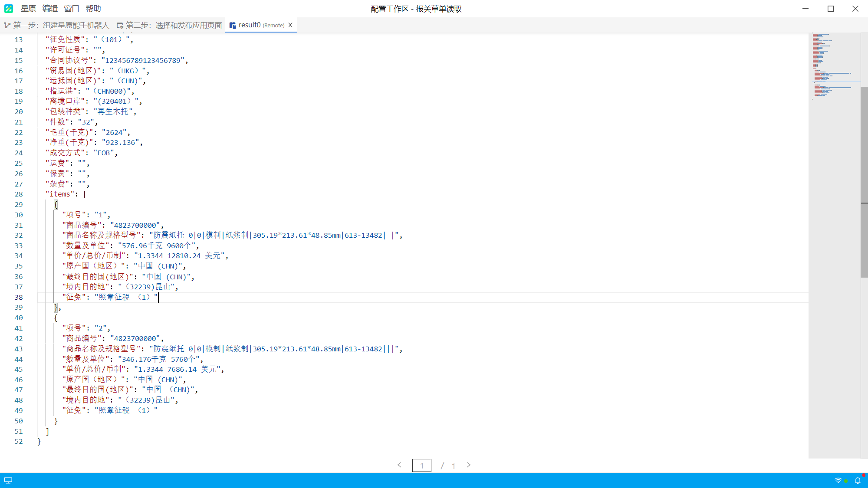Image resolution: width=868 pixels, height=488 pixels.
Task: Click the 运费 line
Action: point(67,163)
